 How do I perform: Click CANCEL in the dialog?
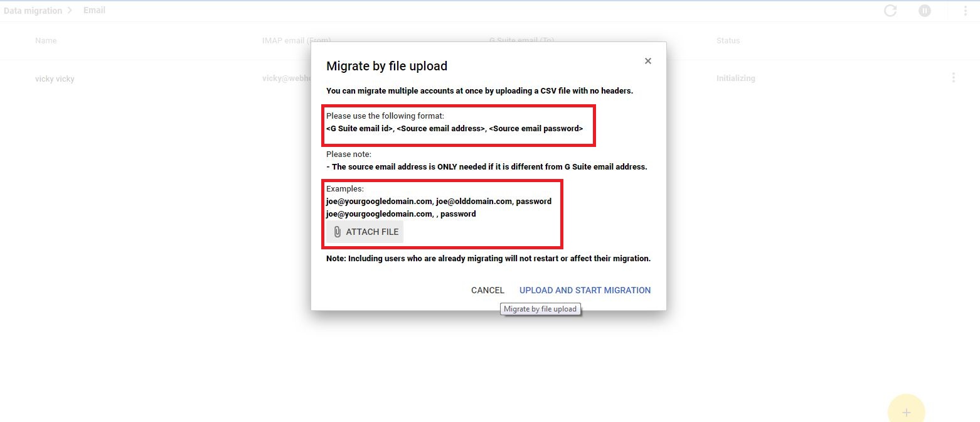click(x=487, y=290)
